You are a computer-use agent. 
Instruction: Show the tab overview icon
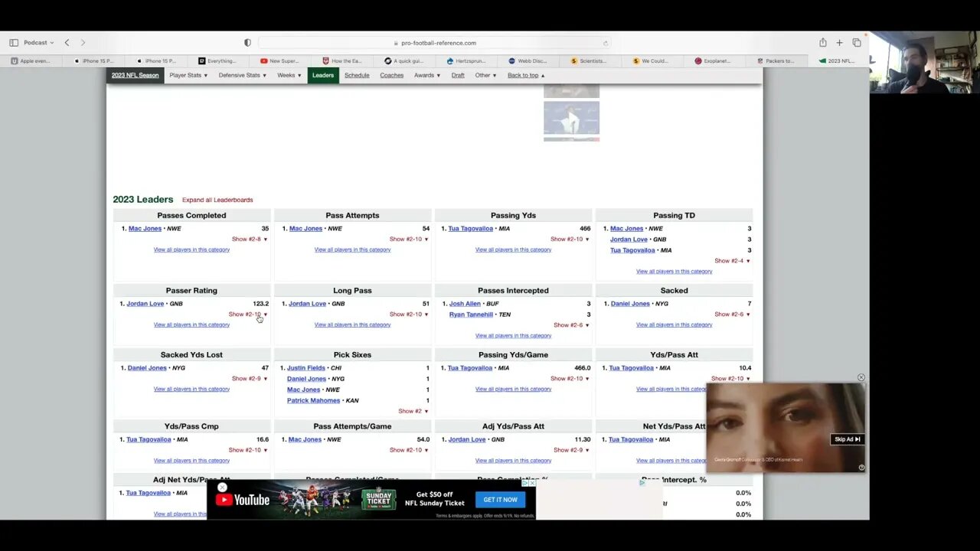857,43
